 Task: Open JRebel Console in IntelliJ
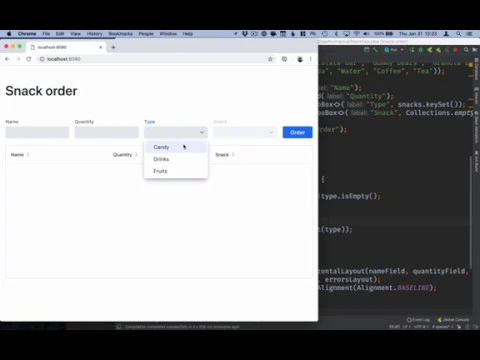point(453,320)
